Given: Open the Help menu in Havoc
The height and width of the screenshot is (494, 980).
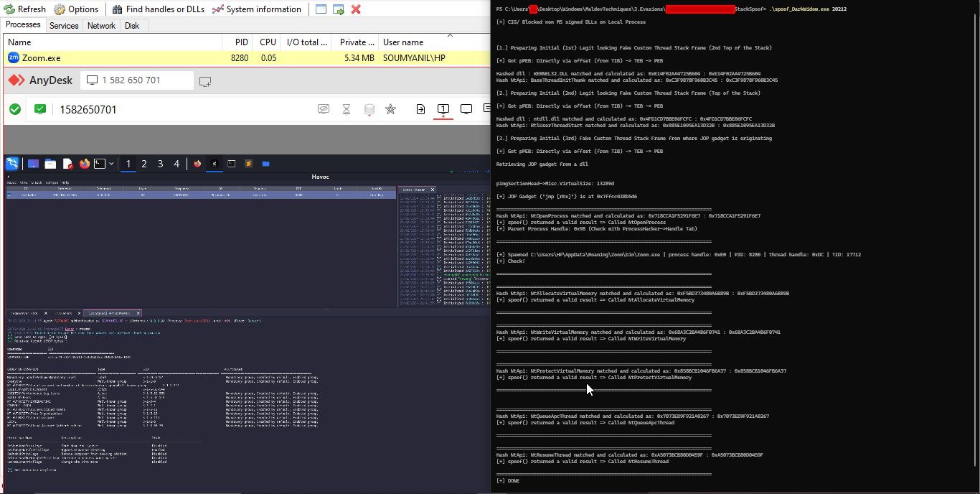Looking at the screenshot, I should tap(65, 182).
